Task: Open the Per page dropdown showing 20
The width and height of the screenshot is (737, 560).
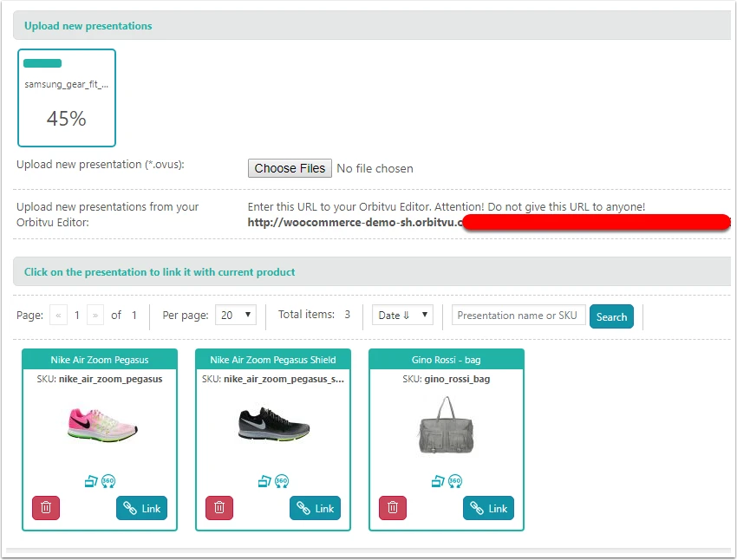Action: click(x=236, y=316)
